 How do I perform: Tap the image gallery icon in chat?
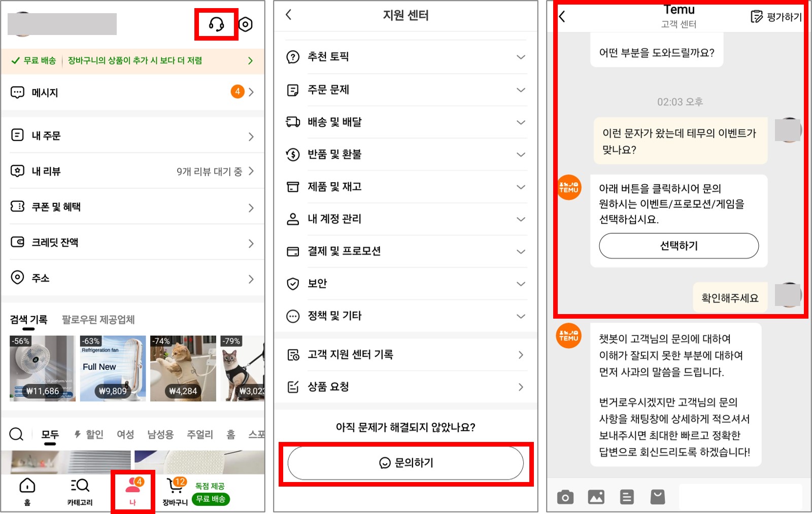coord(596,497)
